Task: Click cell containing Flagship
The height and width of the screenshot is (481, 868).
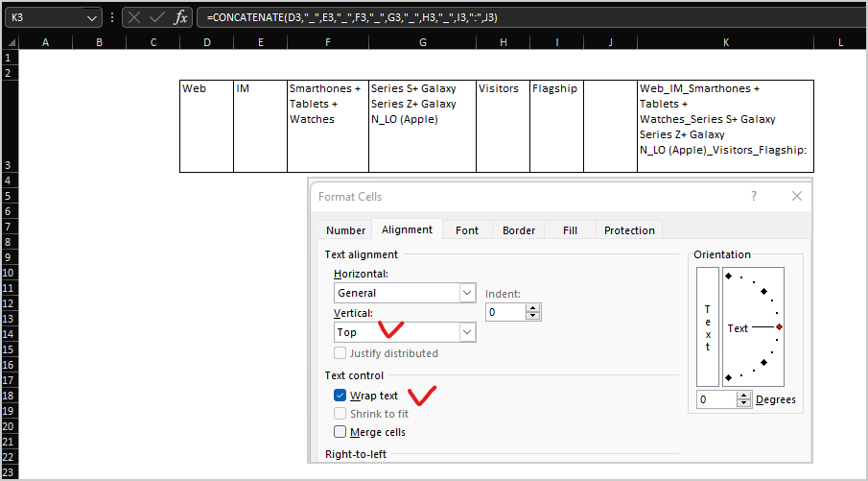Action: tap(556, 127)
